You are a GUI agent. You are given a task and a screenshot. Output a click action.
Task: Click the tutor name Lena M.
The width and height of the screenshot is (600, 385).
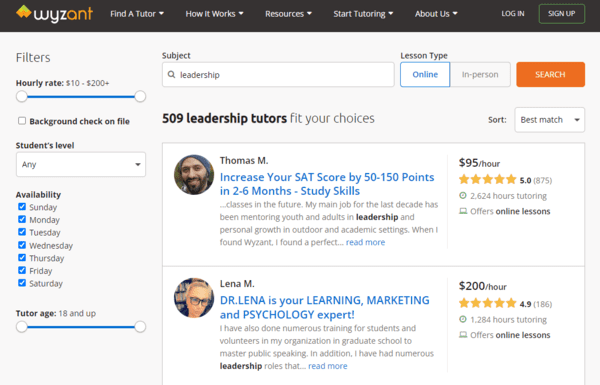coord(237,284)
